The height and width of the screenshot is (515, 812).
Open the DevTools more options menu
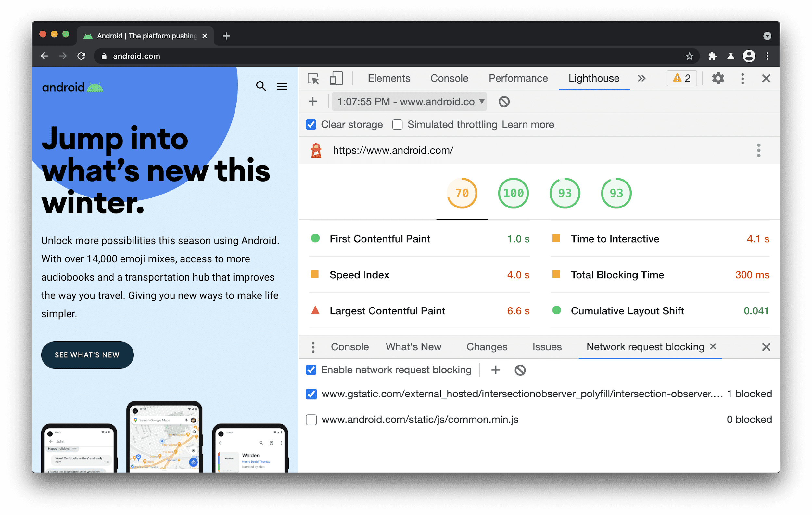(742, 78)
